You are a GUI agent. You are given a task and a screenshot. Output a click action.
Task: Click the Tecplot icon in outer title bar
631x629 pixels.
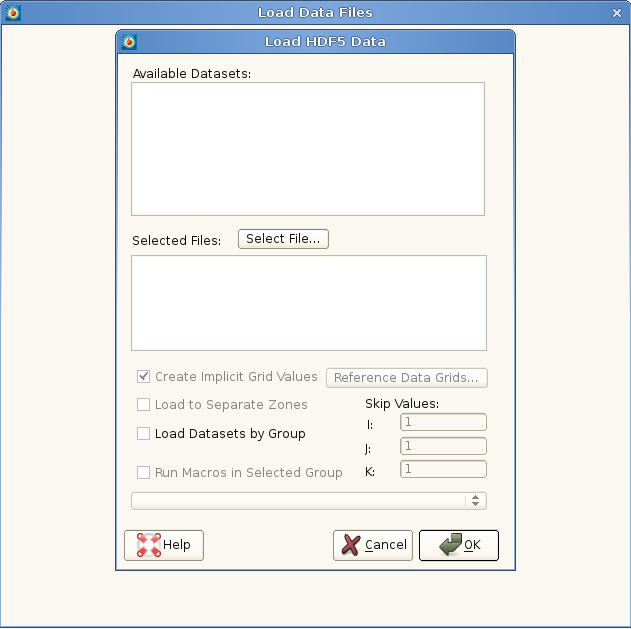click(12, 12)
